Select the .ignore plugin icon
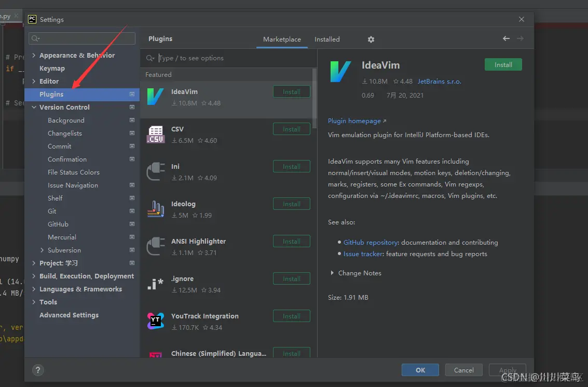 pos(156,284)
